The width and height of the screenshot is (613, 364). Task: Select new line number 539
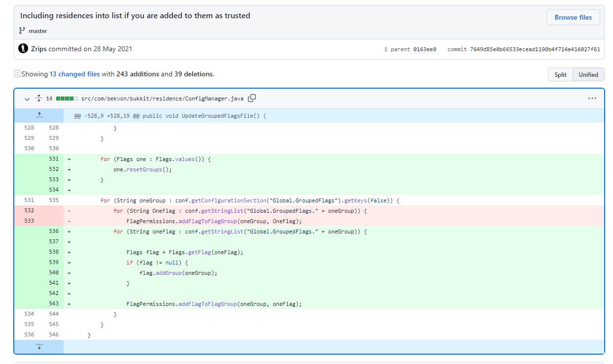(51, 262)
